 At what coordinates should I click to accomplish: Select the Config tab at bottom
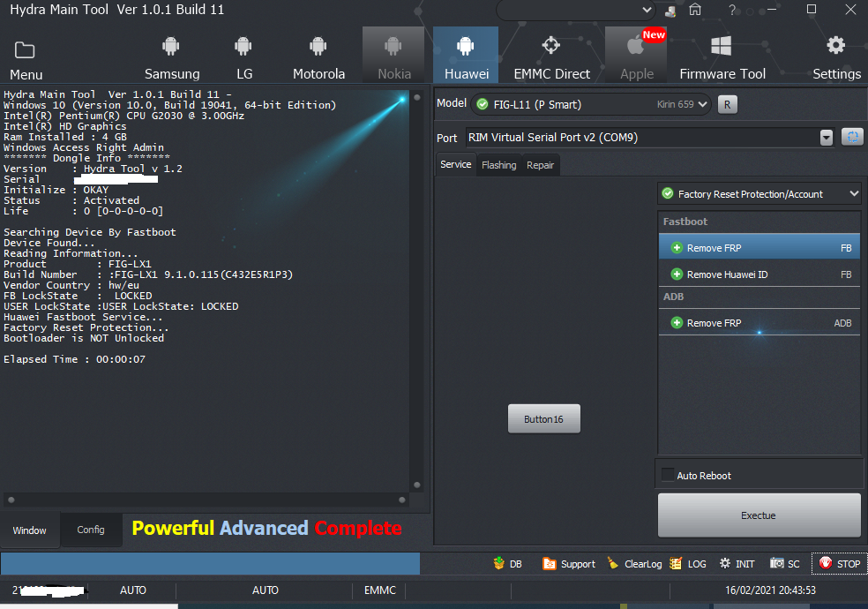91,530
